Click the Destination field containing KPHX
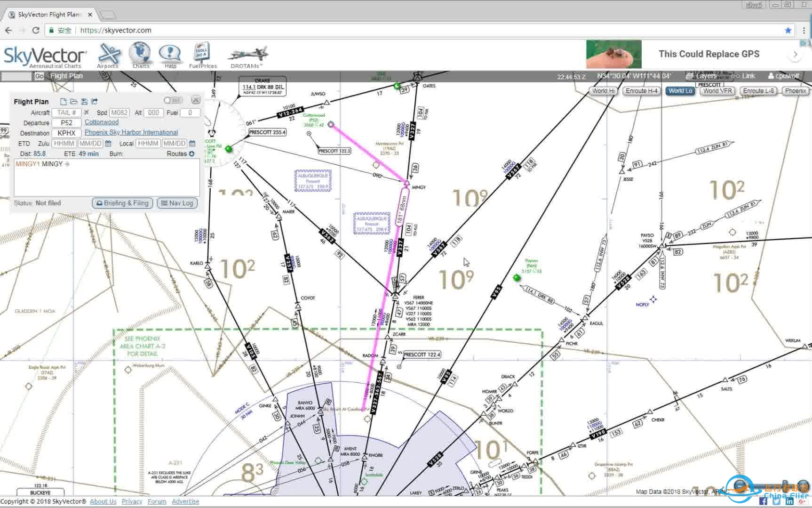The width and height of the screenshot is (812, 508). click(x=66, y=133)
